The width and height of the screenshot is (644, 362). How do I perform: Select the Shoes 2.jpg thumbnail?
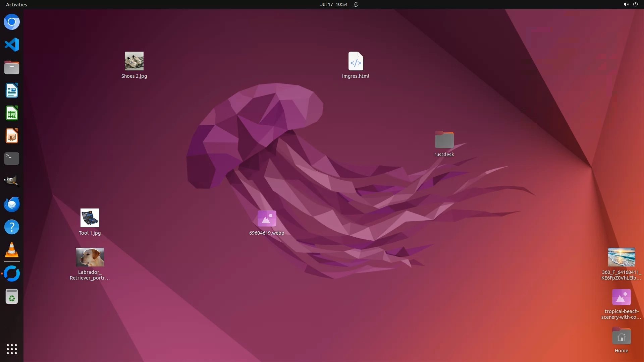click(134, 61)
